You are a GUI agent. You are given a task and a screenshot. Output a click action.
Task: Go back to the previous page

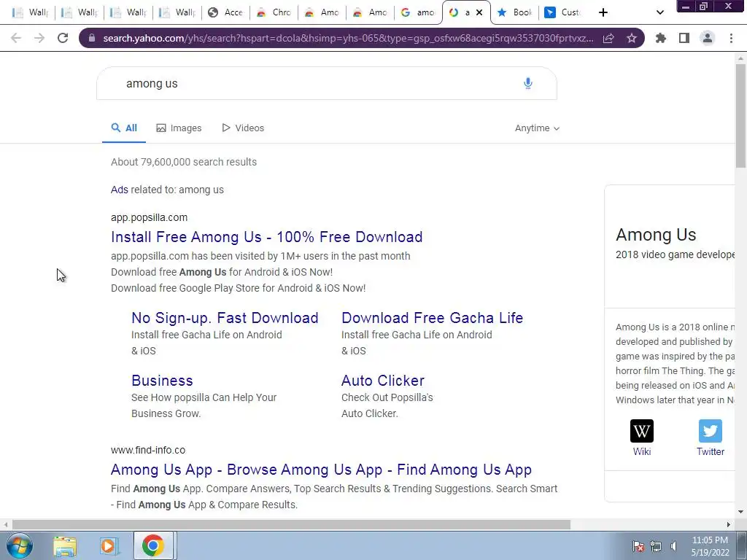point(16,38)
